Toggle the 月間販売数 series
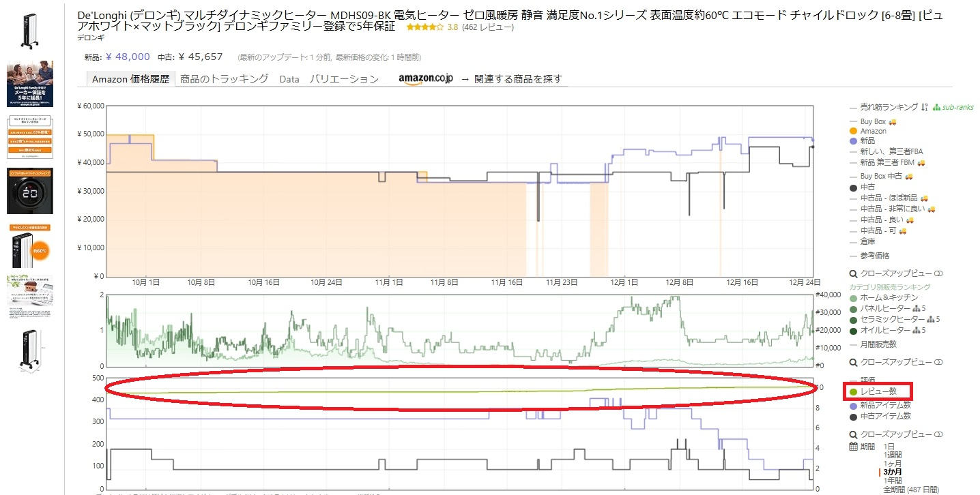980x495 pixels. (873, 344)
